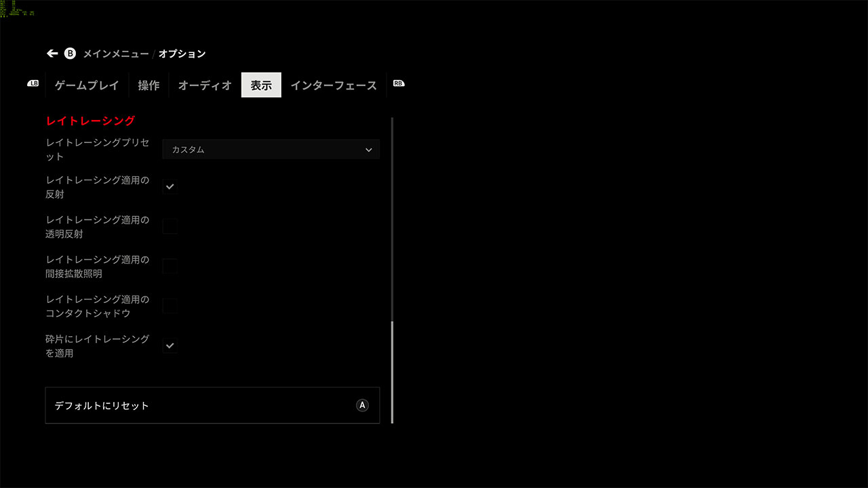Click the レイトレーシング適用のコンタクトシャドウ label
This screenshot has width=868, height=488.
click(x=98, y=306)
